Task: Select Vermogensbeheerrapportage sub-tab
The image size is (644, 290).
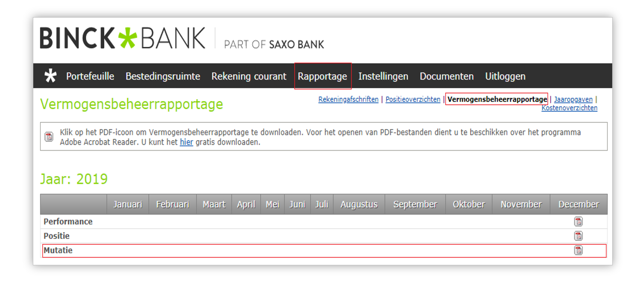Action: point(497,99)
